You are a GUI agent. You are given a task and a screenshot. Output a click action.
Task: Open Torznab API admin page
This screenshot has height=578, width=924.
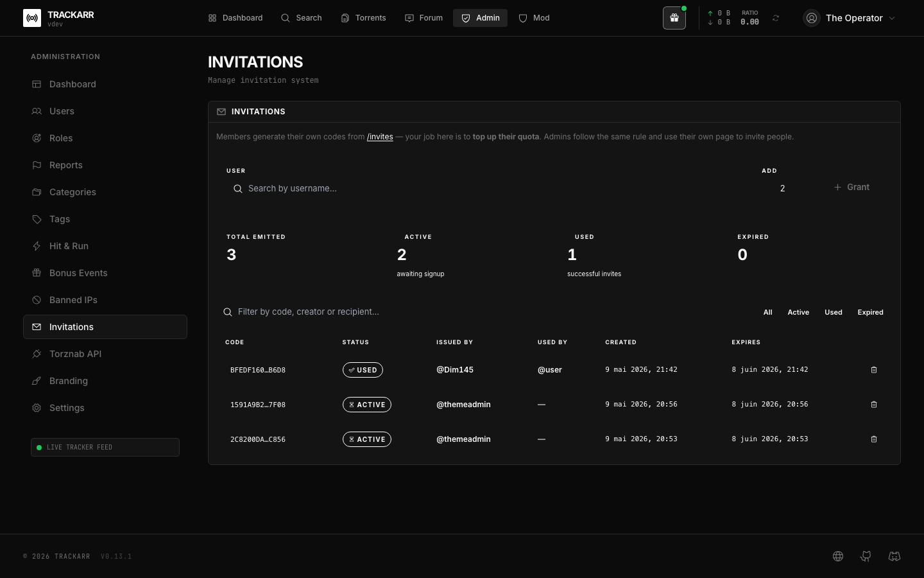click(x=105, y=354)
